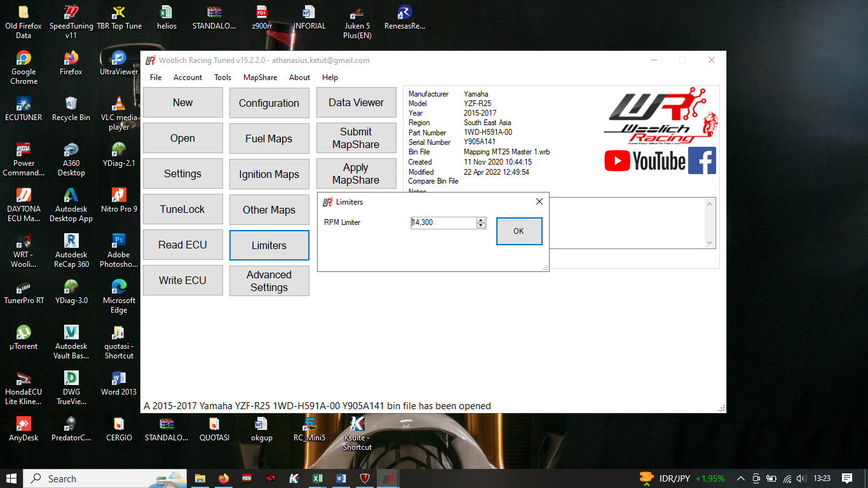Click the volume icon in tray

coord(801,478)
